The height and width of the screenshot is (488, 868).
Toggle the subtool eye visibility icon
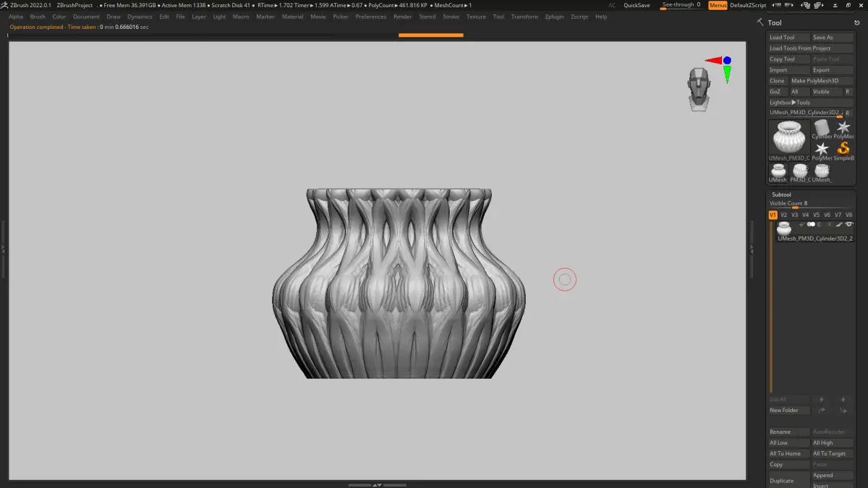pos(849,225)
